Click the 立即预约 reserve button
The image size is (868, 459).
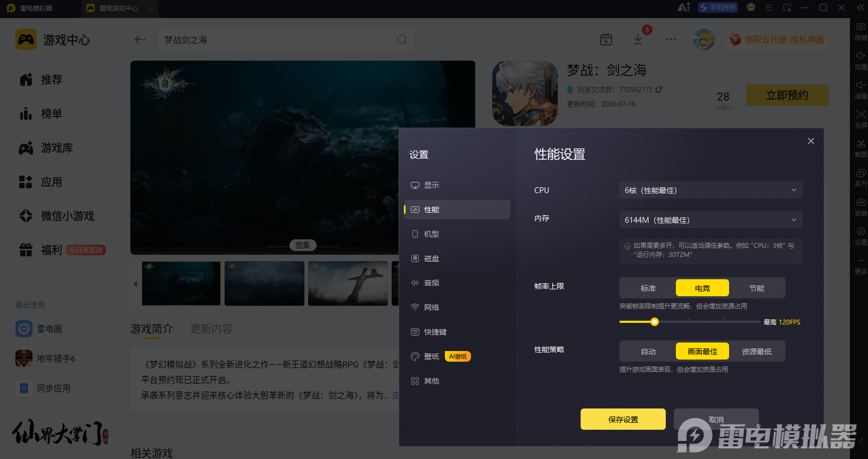pyautogui.click(x=787, y=95)
